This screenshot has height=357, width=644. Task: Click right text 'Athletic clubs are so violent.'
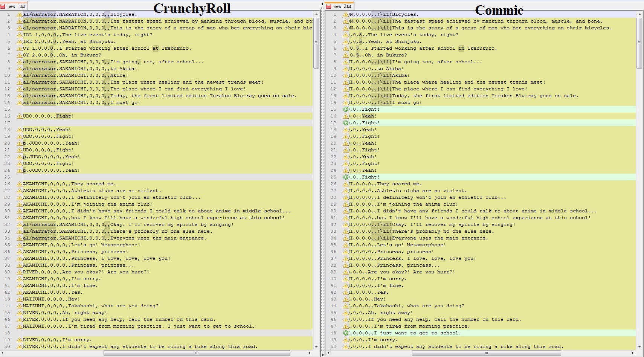point(422,191)
